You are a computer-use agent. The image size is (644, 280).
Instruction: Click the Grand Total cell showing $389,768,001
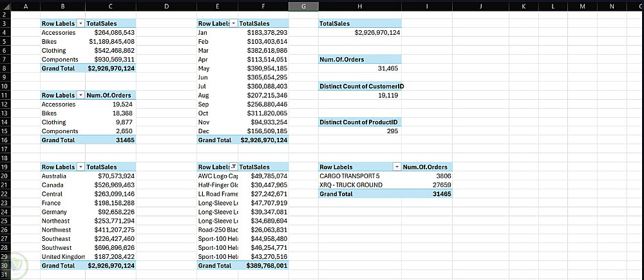262,265
